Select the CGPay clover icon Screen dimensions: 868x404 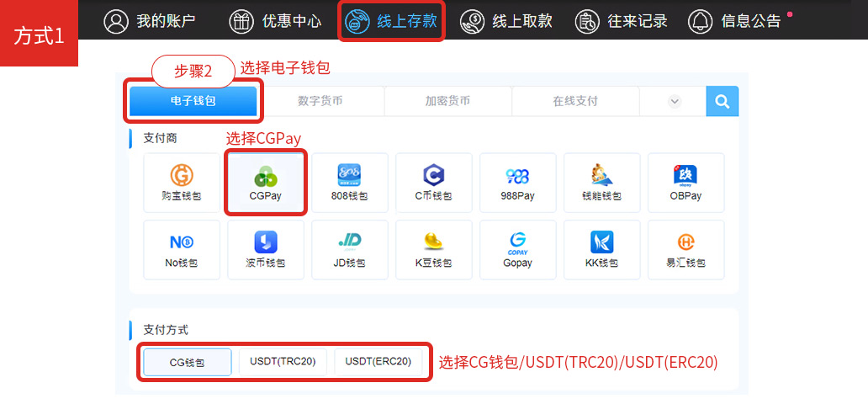click(266, 176)
